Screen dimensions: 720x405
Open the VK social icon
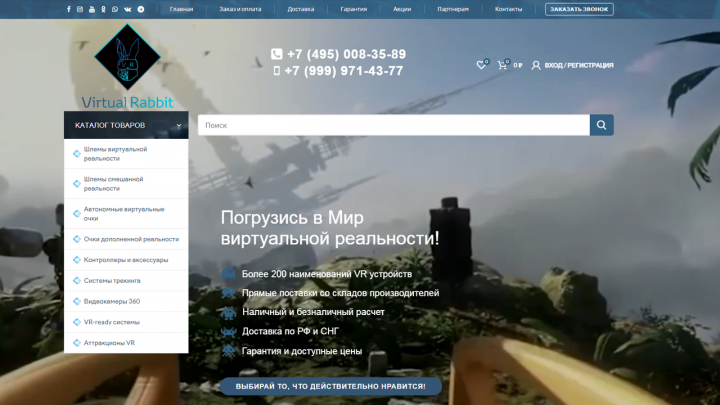[x=128, y=9]
